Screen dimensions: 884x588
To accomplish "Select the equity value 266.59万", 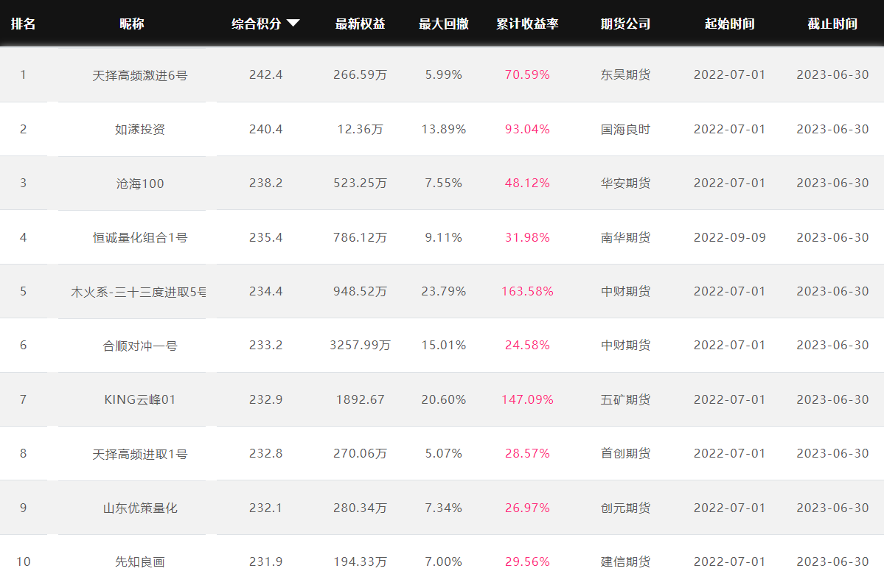I will coord(361,75).
